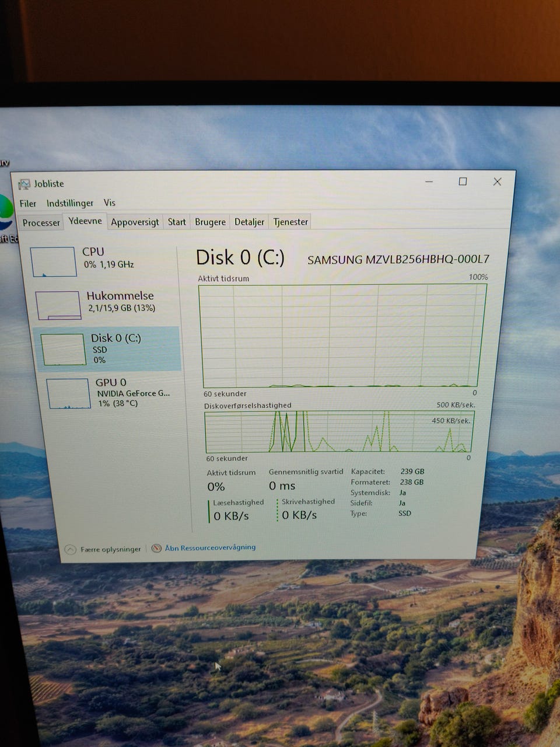Click the Jobliste title bar icon

pos(24,184)
